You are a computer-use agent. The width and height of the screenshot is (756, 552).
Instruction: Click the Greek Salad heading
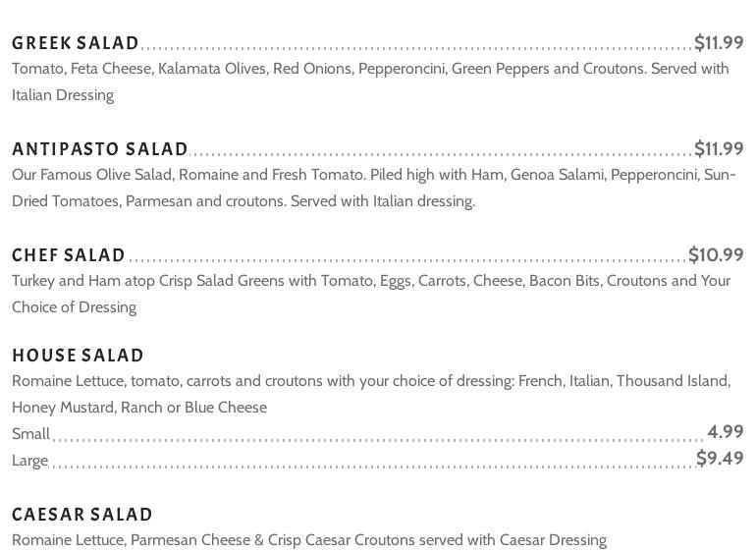76,43
